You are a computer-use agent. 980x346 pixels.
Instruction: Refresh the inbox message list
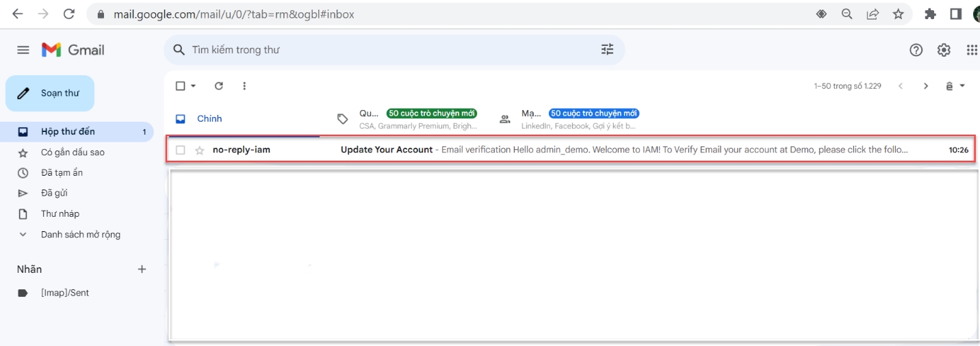[219, 86]
